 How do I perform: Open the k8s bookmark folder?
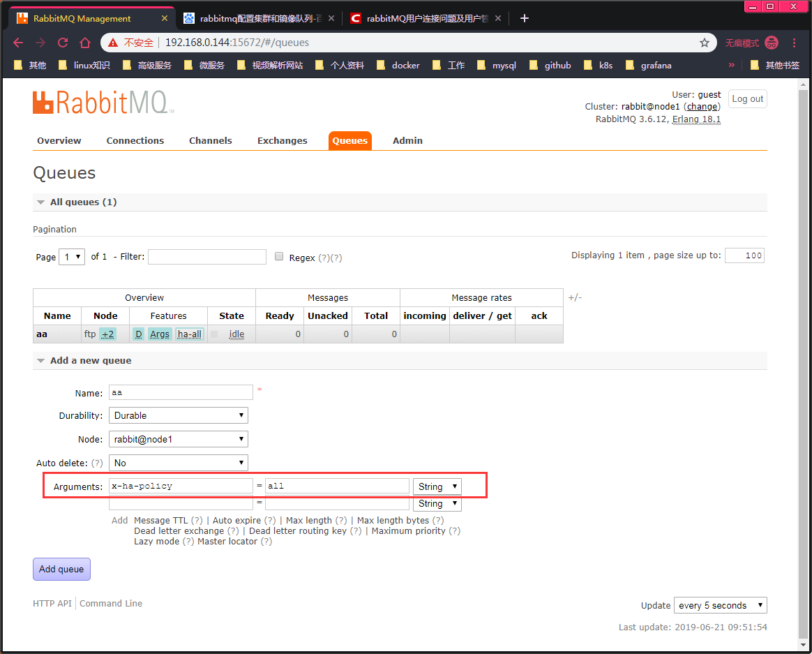pos(598,66)
